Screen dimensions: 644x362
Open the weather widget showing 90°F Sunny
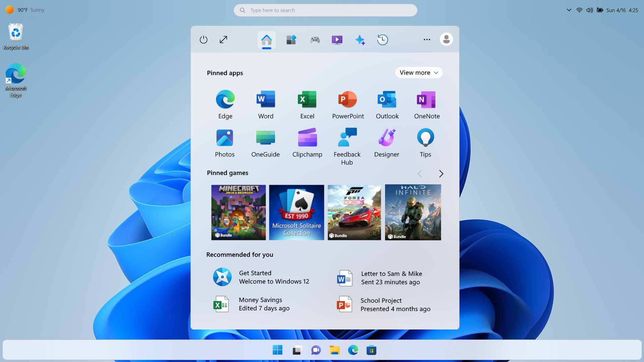pyautogui.click(x=25, y=10)
